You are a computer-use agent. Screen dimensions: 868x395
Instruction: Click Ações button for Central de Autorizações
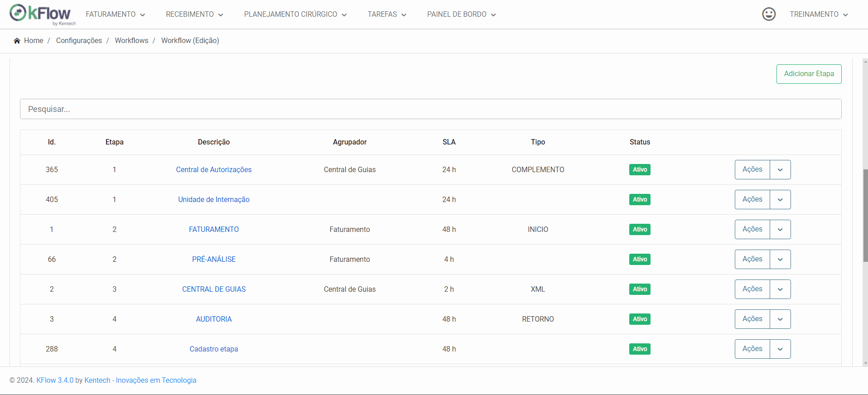click(752, 169)
